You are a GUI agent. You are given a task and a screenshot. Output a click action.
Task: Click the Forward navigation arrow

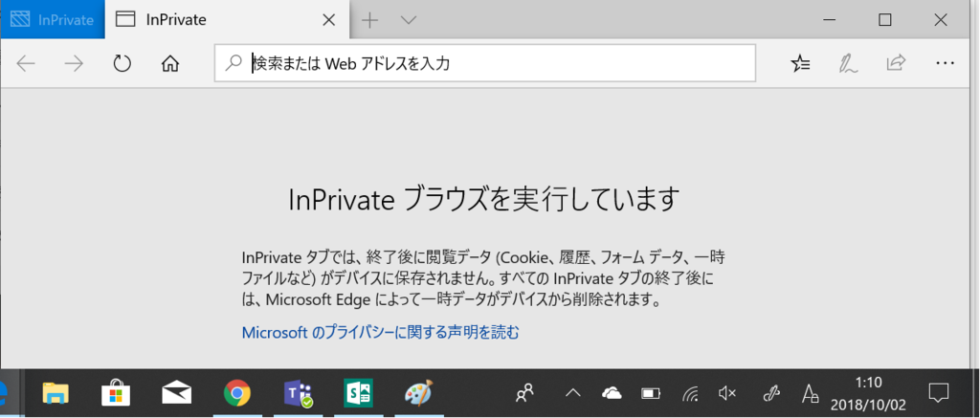[x=74, y=63]
